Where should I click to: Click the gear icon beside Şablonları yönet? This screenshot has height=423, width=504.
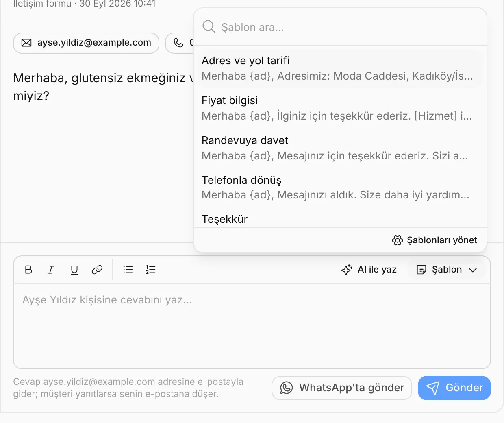398,240
